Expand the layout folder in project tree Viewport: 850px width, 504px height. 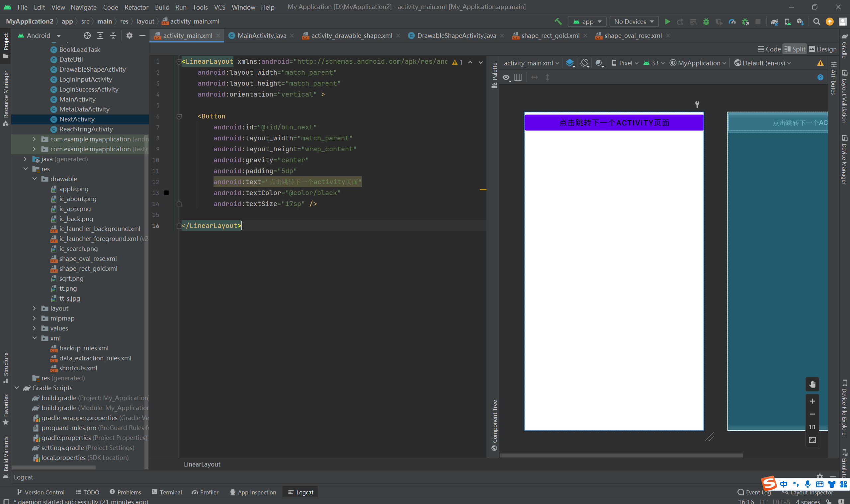[34, 308]
